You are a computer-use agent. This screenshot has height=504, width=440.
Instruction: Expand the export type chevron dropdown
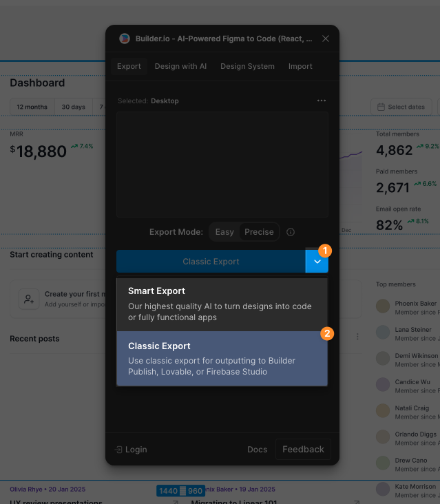[x=317, y=262]
